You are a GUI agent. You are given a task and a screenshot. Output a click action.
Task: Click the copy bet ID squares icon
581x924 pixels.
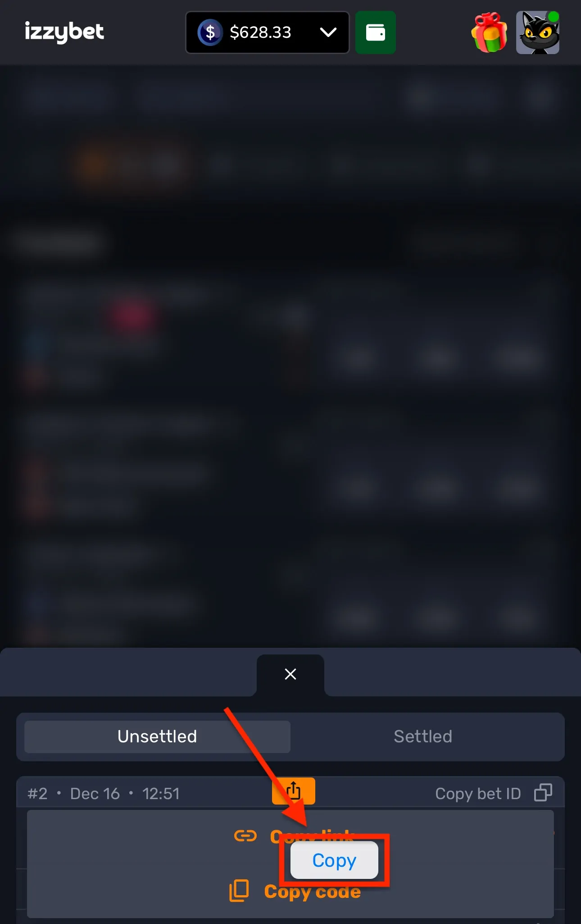(x=543, y=793)
